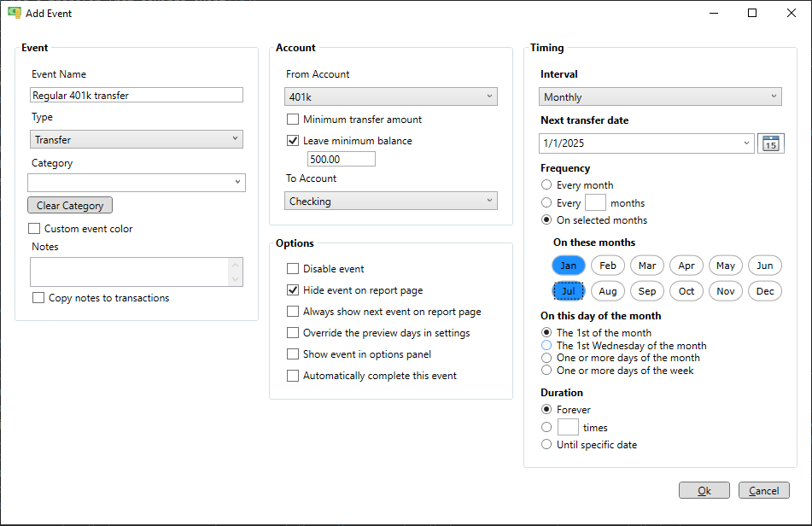
Task: Click the Clear Category button
Action: 70,206
